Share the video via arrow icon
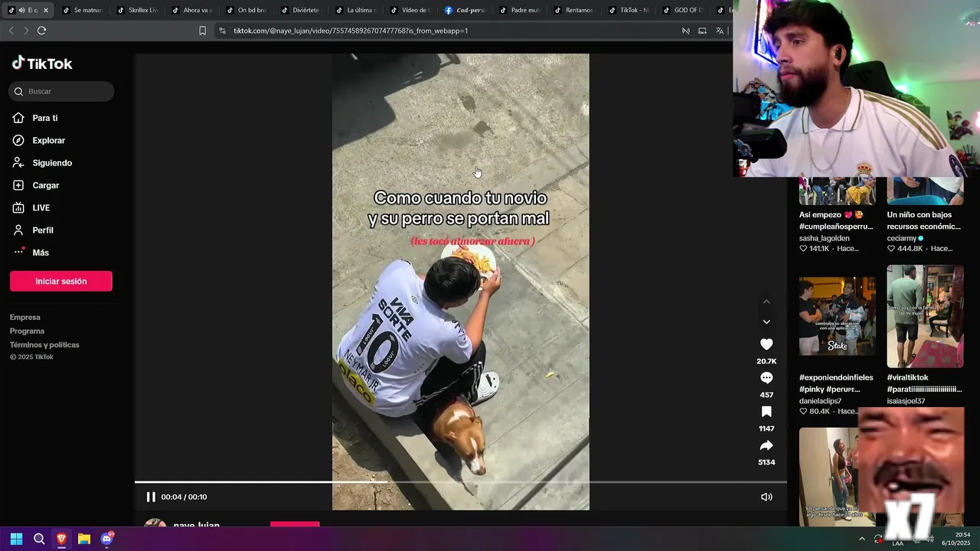This screenshot has height=551, width=980. pos(766,445)
